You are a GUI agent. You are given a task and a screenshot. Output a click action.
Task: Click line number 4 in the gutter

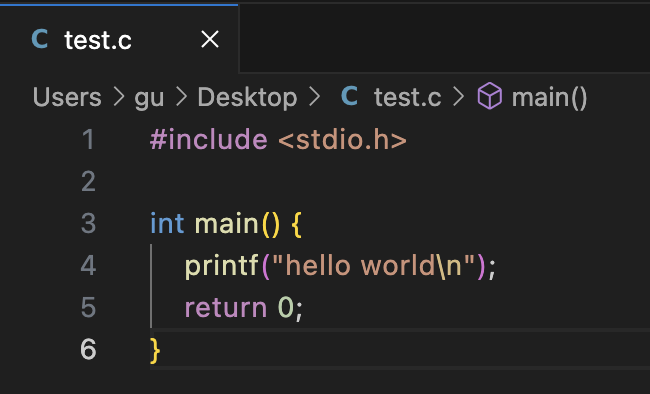click(x=88, y=265)
